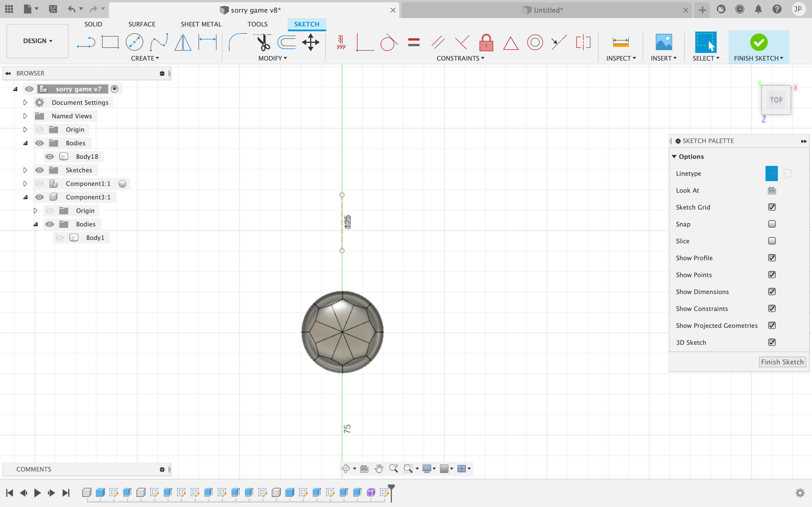Toggle the Snap option checkbox
This screenshot has height=507, width=812.
pos(772,224)
